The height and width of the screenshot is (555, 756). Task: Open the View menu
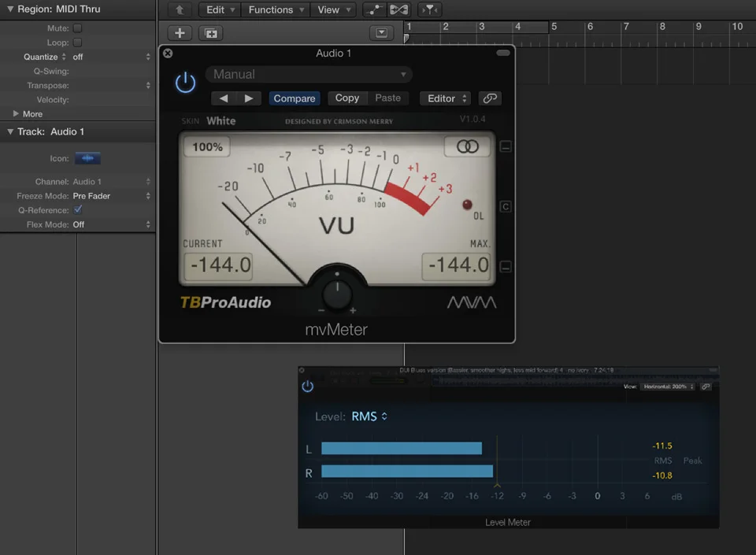tap(334, 9)
